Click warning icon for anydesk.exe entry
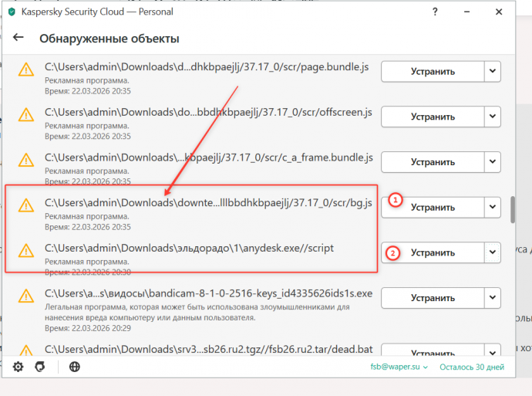This screenshot has height=396, width=532. coord(26,251)
